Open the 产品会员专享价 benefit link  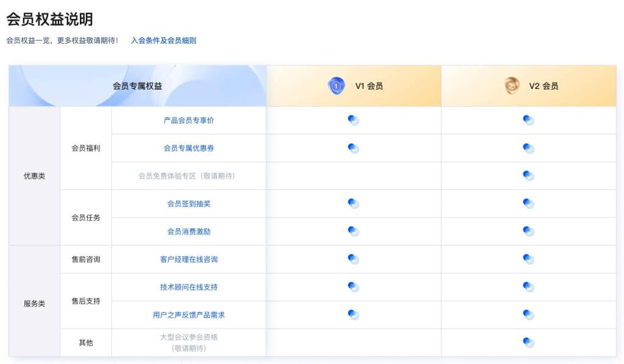pyautogui.click(x=189, y=121)
